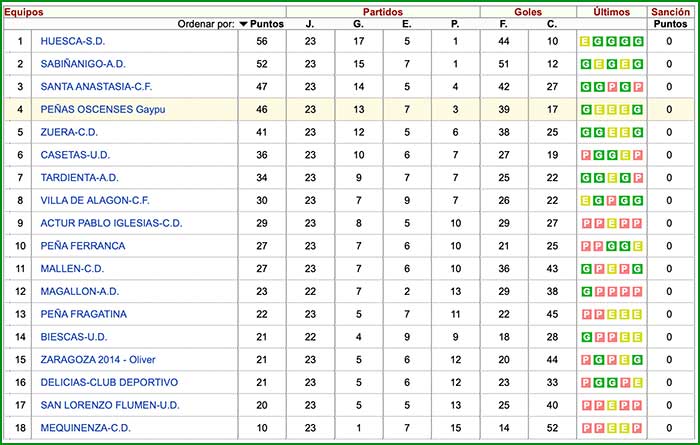Click the sort arrow beside Puntos

[x=243, y=23]
